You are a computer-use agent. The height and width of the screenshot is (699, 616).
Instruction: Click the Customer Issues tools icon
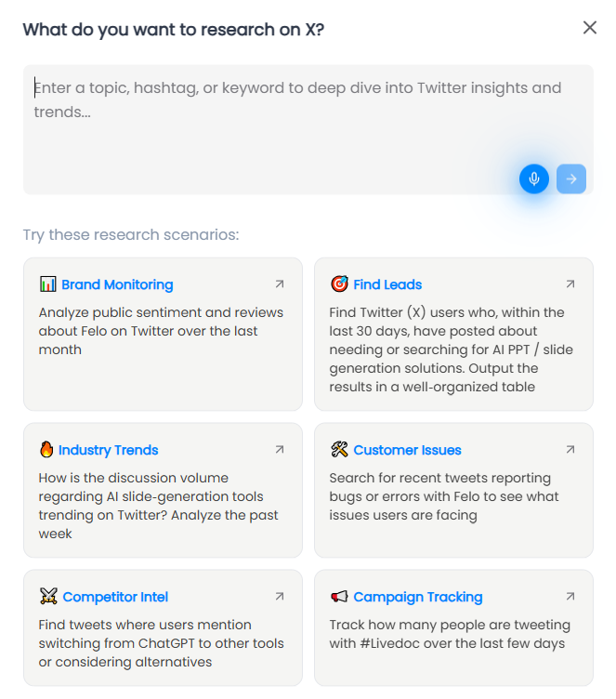pos(339,450)
